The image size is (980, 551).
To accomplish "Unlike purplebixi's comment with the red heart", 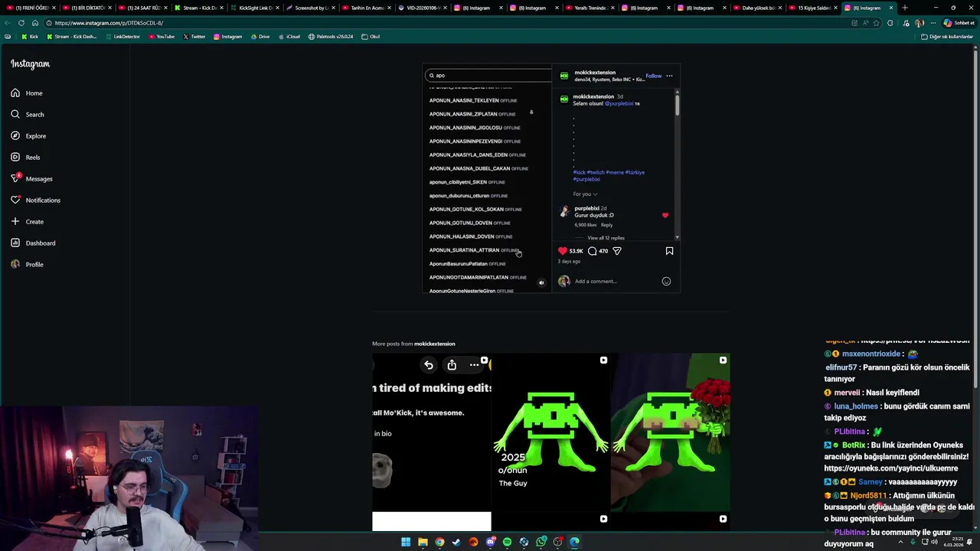I will 665,216.
